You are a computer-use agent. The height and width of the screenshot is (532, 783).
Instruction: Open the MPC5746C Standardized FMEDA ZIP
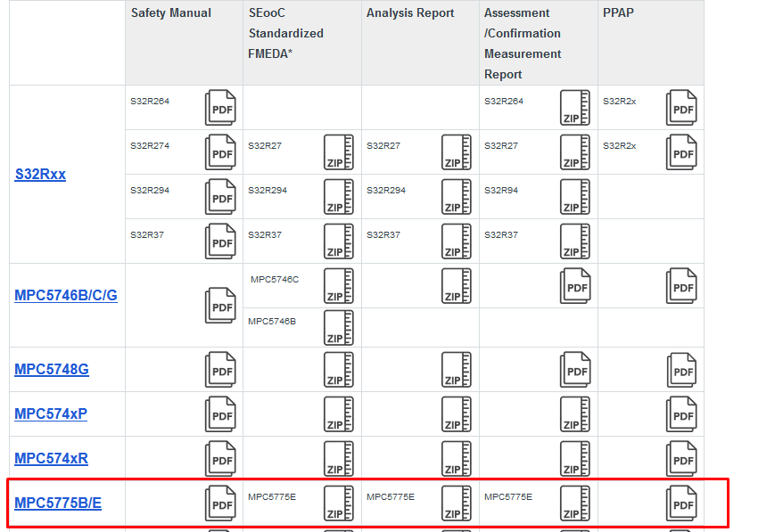tap(338, 285)
